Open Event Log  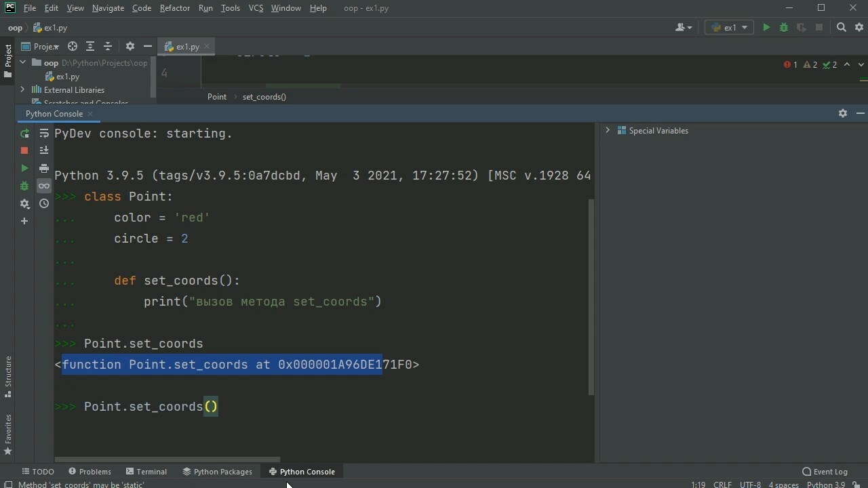pos(825,472)
